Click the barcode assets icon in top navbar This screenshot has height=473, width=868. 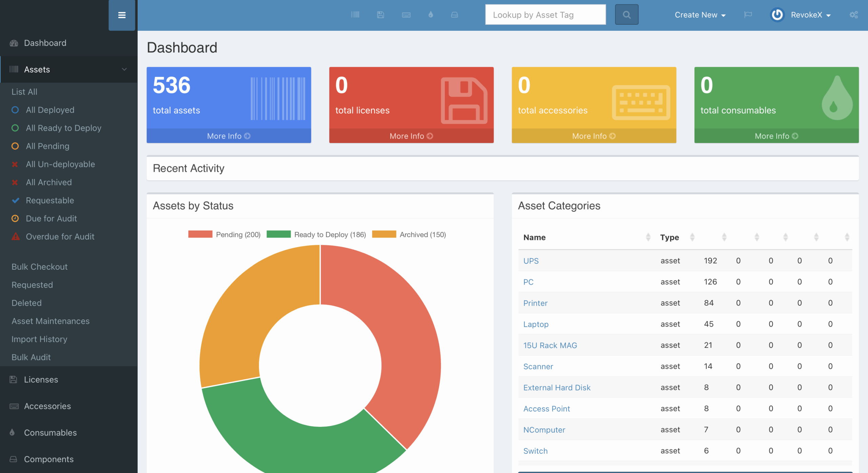pos(355,15)
